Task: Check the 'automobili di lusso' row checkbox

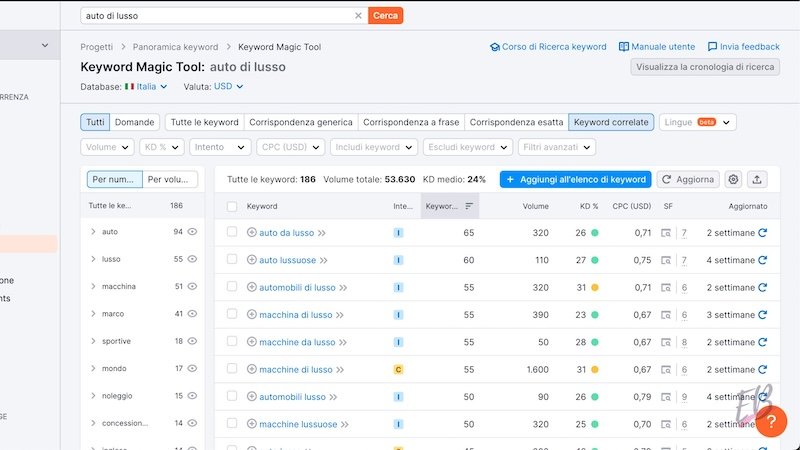Action: point(232,287)
